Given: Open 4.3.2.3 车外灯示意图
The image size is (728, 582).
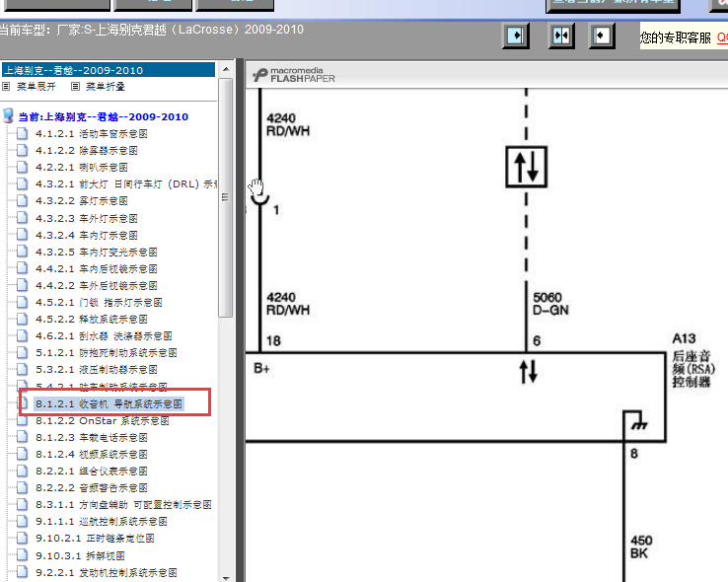Looking at the screenshot, I should click(x=87, y=218).
